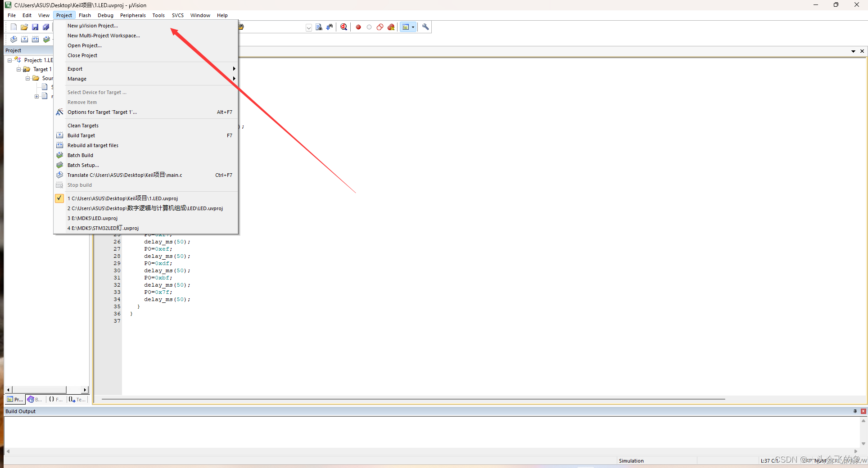Click the Batch Build toolbar icon in second row

pos(46,39)
